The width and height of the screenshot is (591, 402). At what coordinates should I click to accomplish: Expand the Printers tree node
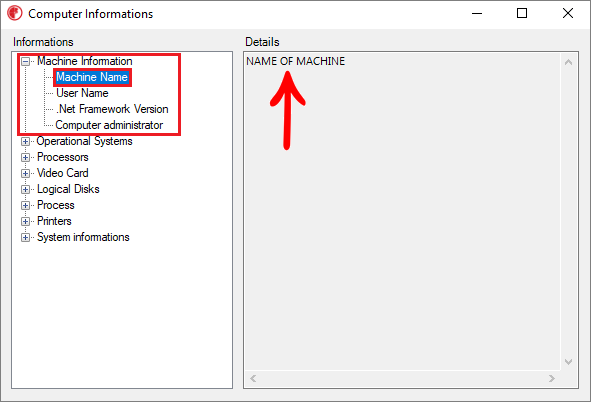pos(25,222)
